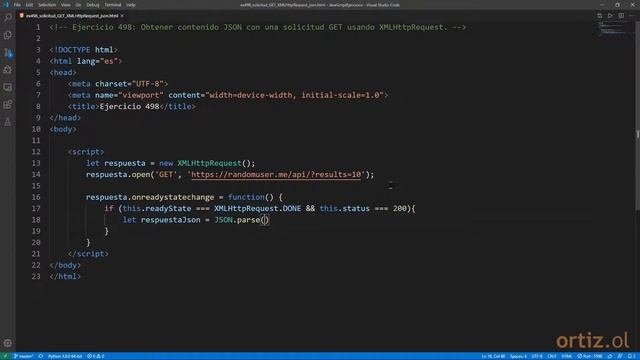Click the remote window indicator in status bar
This screenshot has width=640, height=360.
[5, 356]
